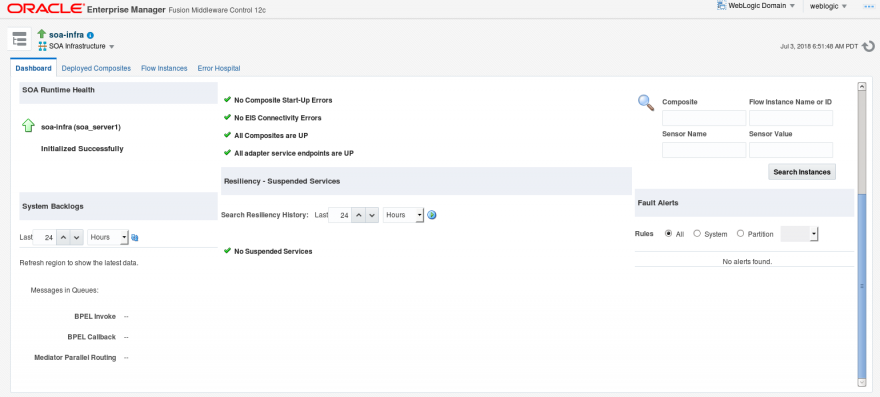Select the All rules radio button
Image resolution: width=880 pixels, height=397 pixels.
(x=668, y=234)
